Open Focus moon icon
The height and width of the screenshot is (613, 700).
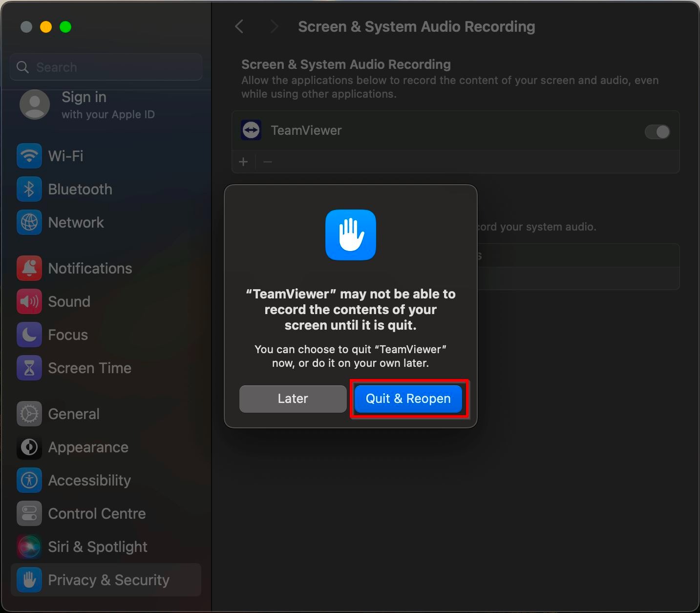point(29,335)
